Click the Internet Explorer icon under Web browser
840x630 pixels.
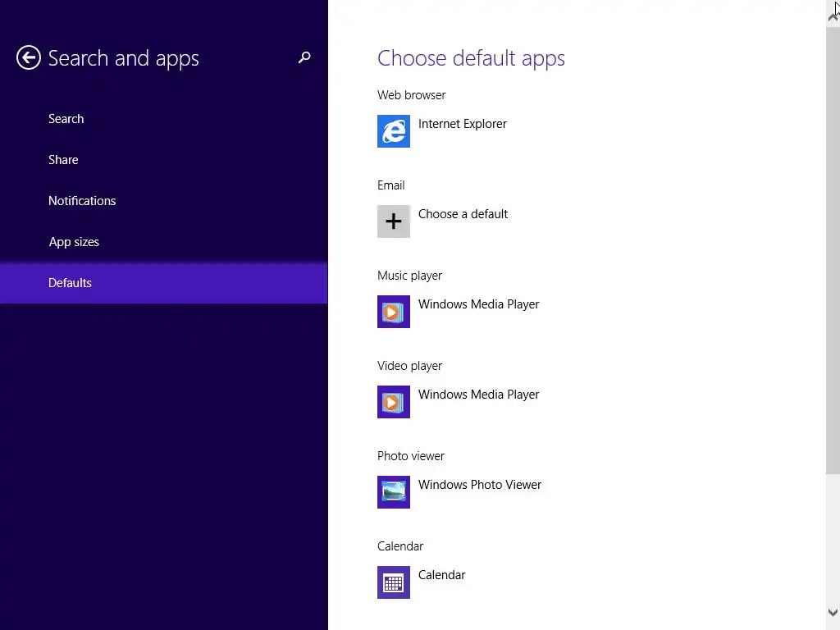[x=393, y=131]
